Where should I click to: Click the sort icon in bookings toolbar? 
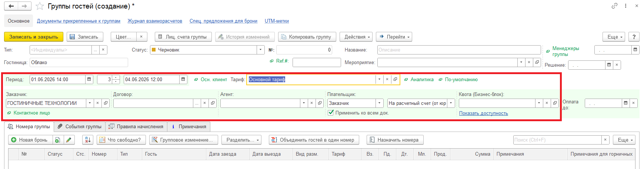(88, 140)
